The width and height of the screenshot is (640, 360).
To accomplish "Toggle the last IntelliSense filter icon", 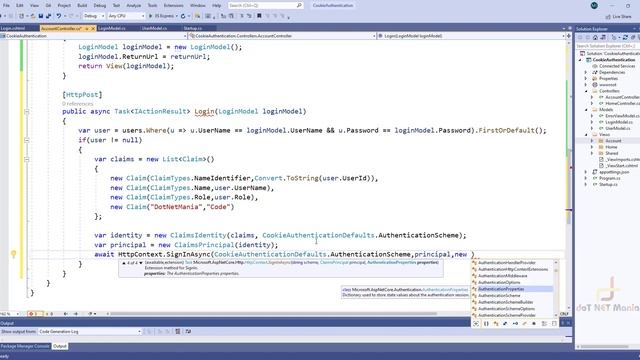I will [554, 323].
